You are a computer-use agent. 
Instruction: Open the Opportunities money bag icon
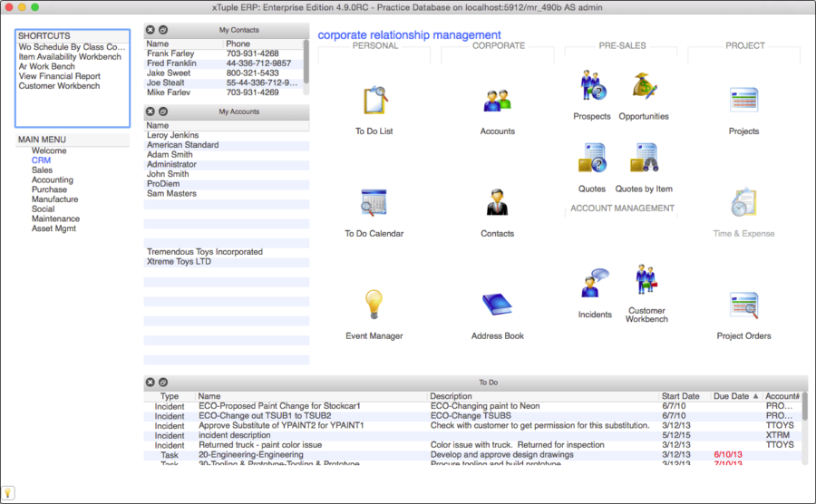coord(645,86)
